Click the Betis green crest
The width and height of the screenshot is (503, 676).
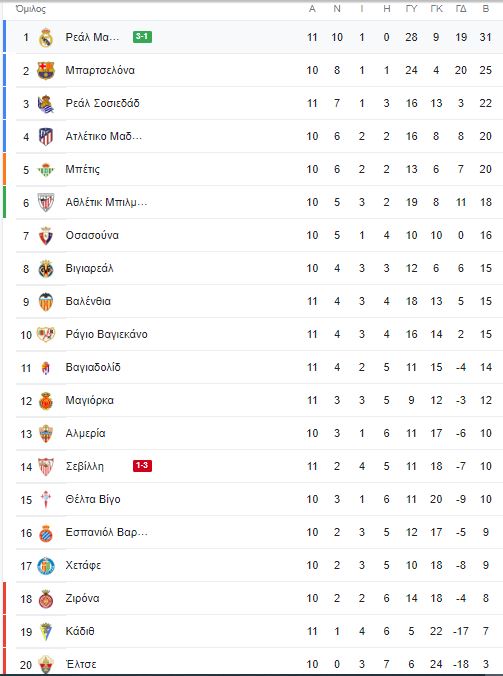46,169
